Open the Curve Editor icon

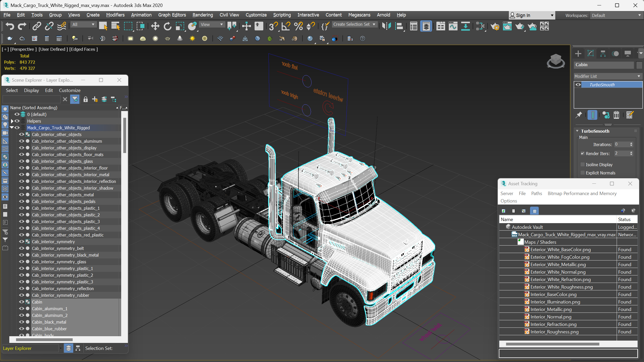[453, 26]
